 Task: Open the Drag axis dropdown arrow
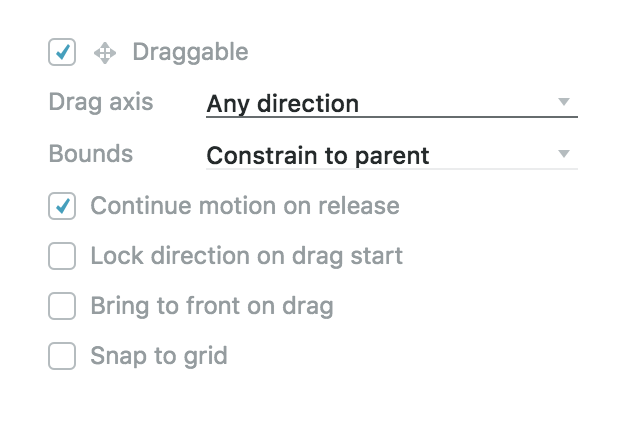pos(564,102)
